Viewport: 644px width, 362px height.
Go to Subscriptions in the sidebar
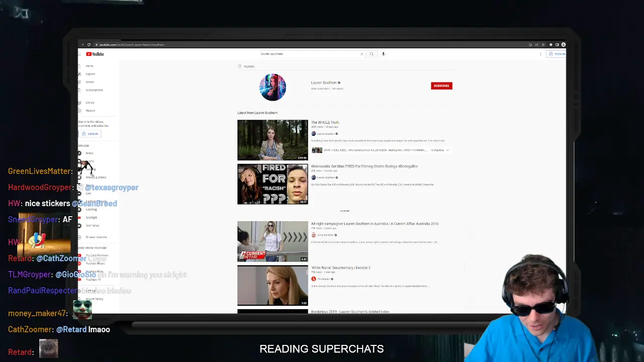(94, 90)
